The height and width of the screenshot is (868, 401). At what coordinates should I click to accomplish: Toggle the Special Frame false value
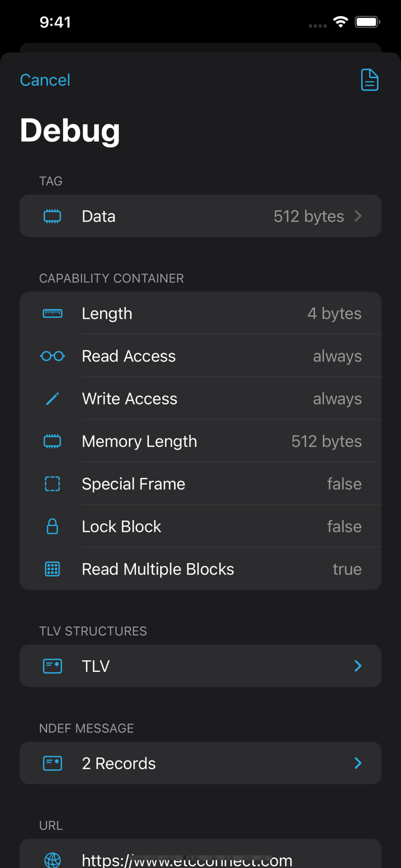pos(344,483)
